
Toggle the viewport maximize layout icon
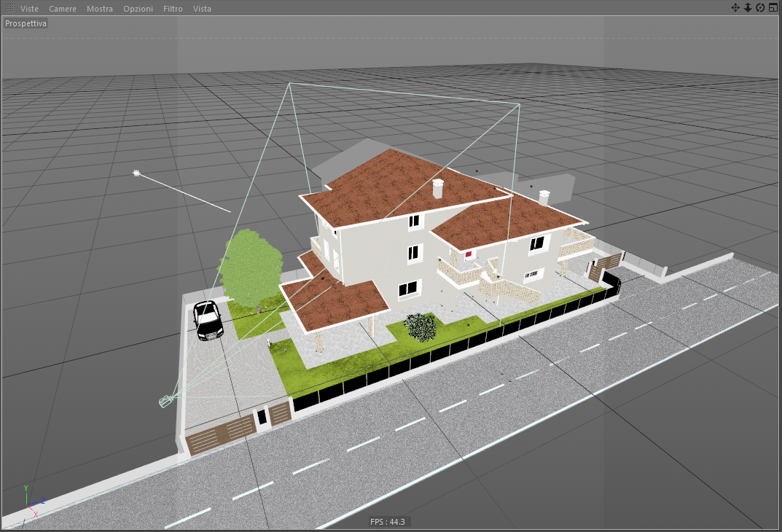click(773, 7)
